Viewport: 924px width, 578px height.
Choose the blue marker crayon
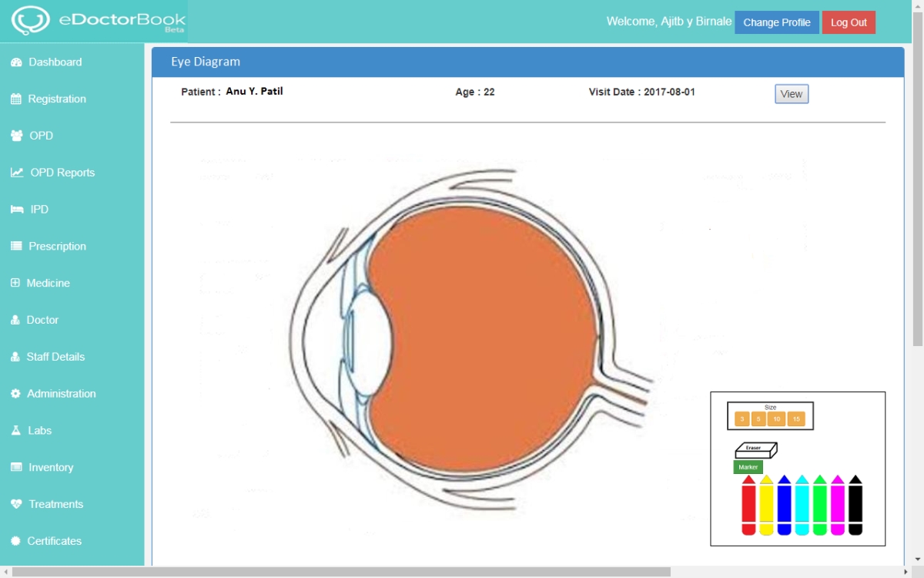coord(784,506)
